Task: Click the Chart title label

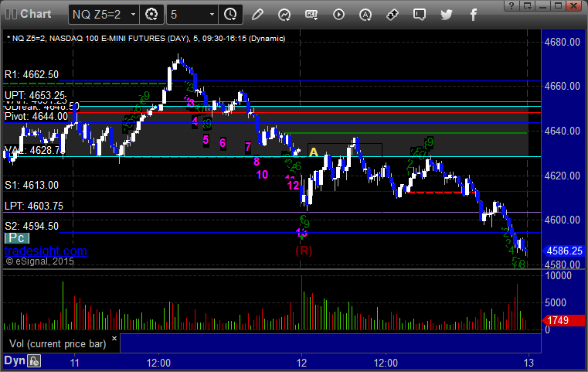Action: 36,14
